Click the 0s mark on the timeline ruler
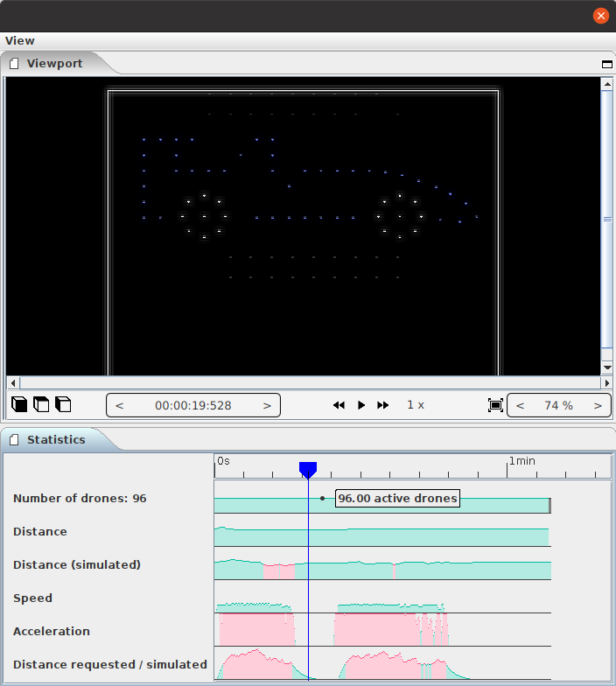616x686 pixels. point(224,460)
